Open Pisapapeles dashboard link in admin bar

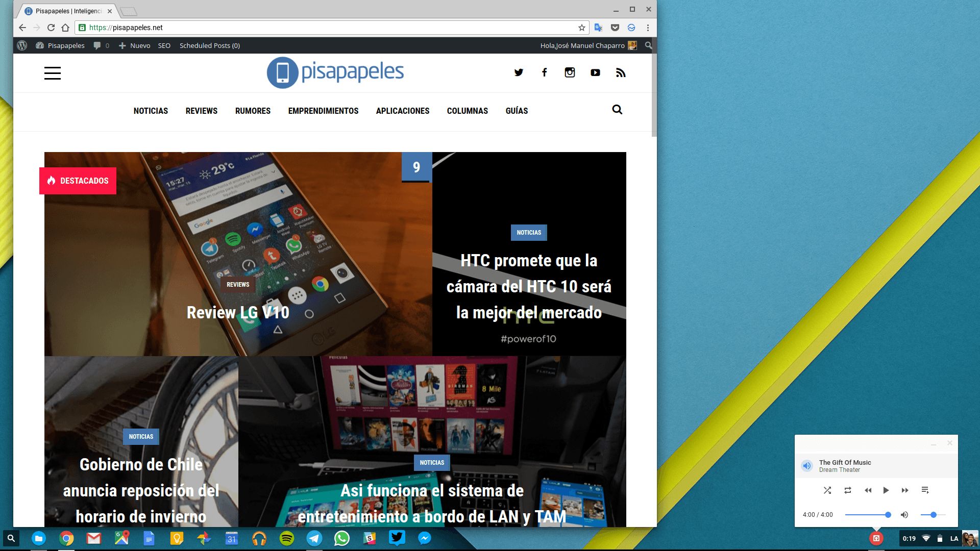click(x=60, y=45)
